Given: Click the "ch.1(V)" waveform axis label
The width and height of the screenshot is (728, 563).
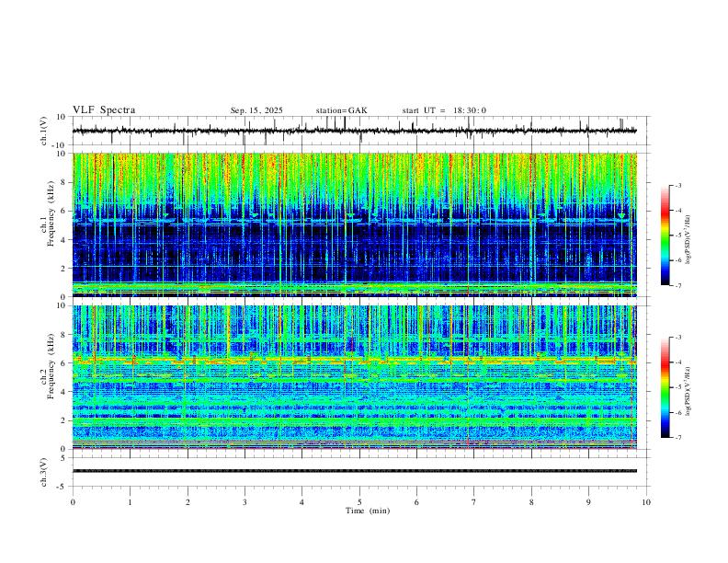Looking at the screenshot, I should coord(44,131).
